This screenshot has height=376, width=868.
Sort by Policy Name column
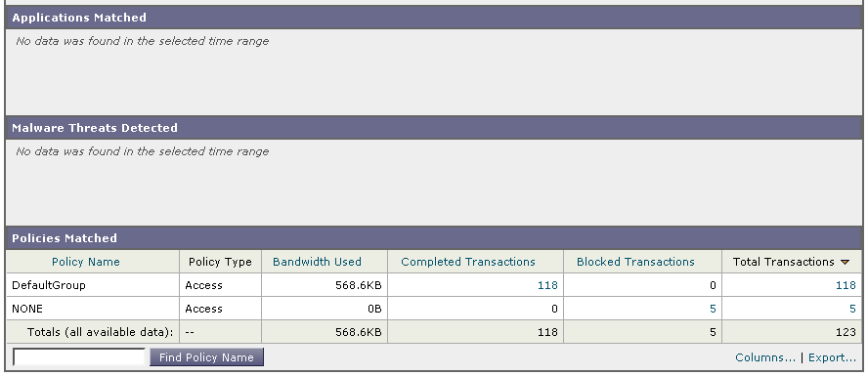(86, 262)
